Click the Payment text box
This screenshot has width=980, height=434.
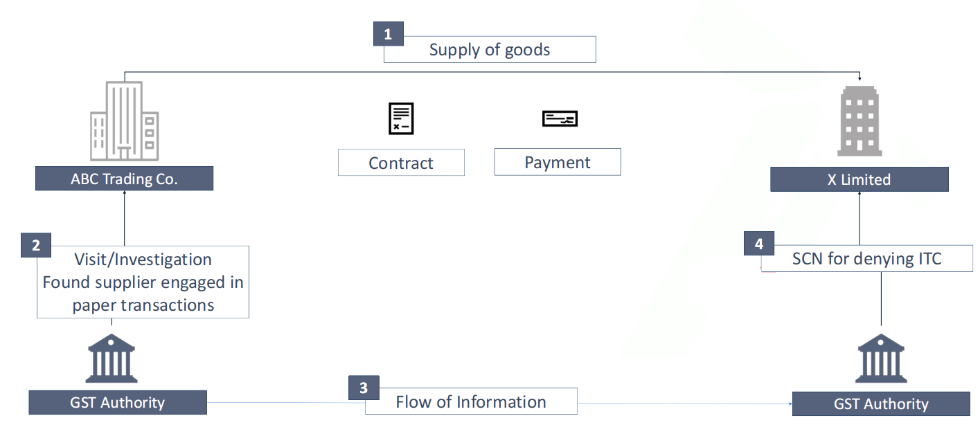(x=558, y=162)
